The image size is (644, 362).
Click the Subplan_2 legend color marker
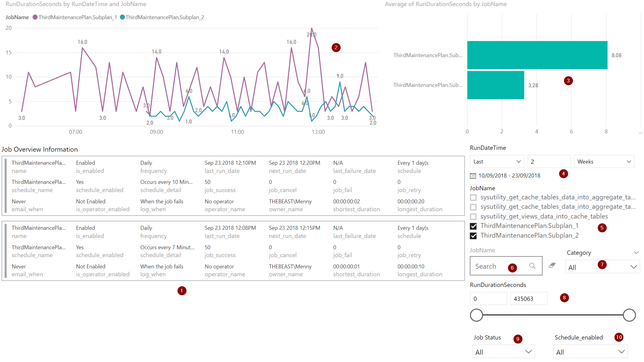pos(122,17)
